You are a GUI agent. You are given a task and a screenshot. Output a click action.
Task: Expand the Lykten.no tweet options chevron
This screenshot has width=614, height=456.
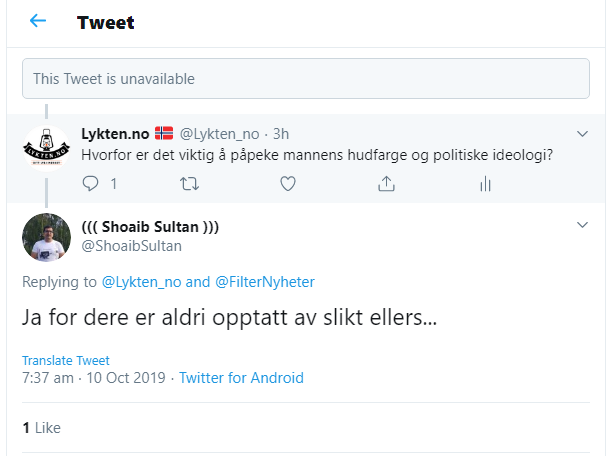583,134
